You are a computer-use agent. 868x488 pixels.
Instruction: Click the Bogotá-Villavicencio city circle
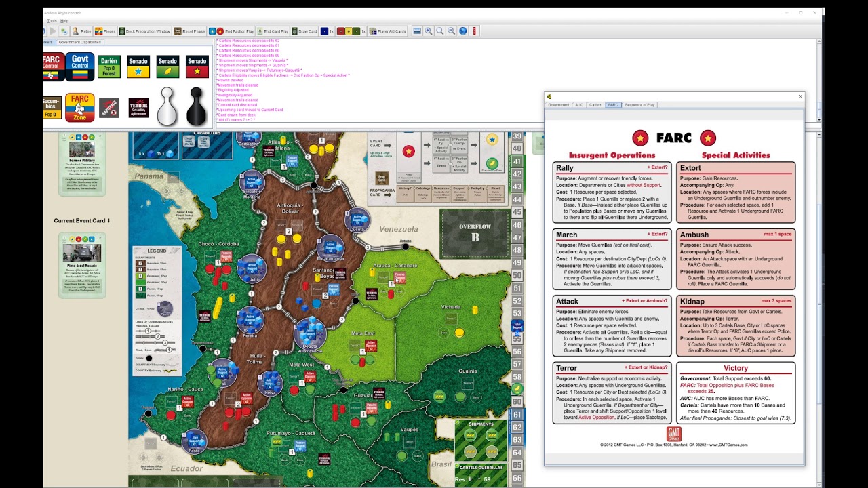(310, 333)
